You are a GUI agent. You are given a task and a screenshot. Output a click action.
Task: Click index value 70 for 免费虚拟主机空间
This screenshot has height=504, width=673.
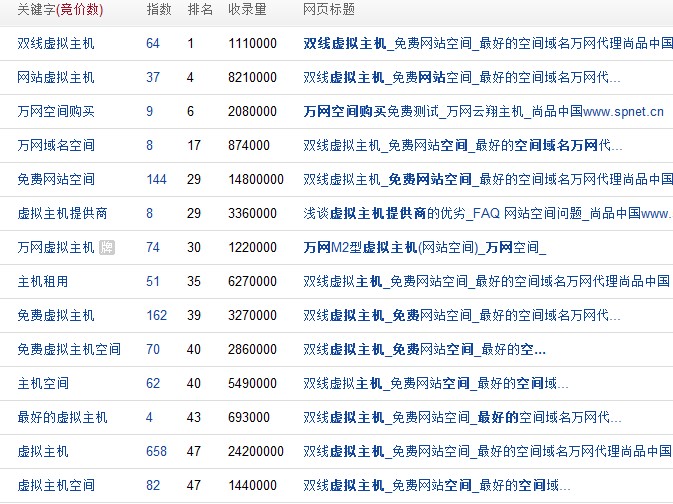click(x=153, y=349)
